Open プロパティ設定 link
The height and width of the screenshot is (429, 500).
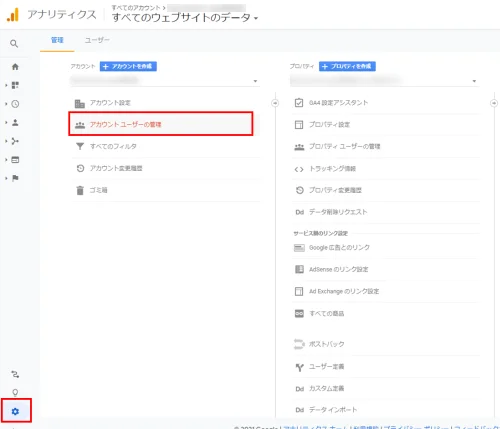329,125
